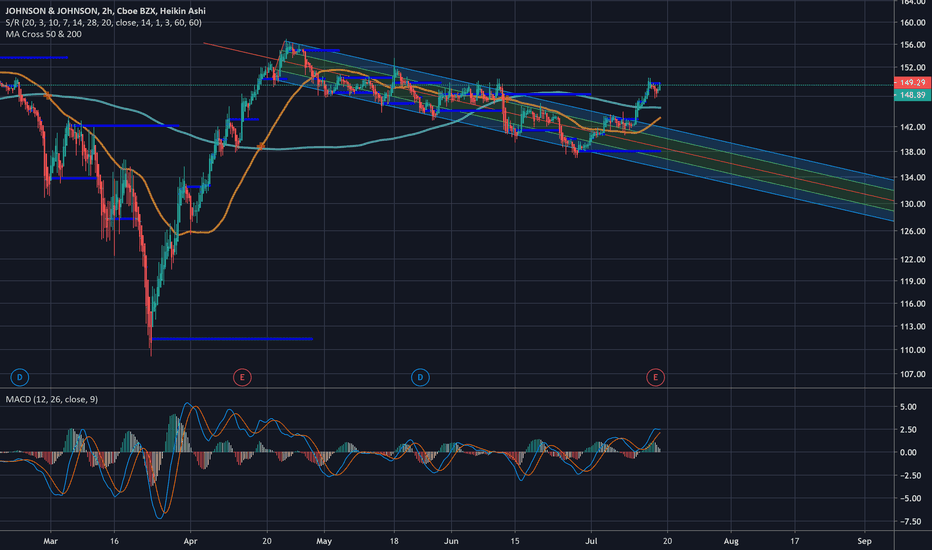932x550 pixels.
Task: Click the 126.00 price axis label
Action: [x=912, y=231]
